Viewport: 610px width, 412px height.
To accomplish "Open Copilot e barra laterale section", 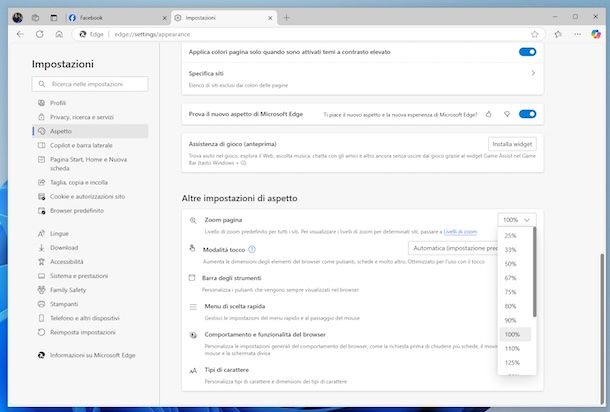I will (x=90, y=145).
